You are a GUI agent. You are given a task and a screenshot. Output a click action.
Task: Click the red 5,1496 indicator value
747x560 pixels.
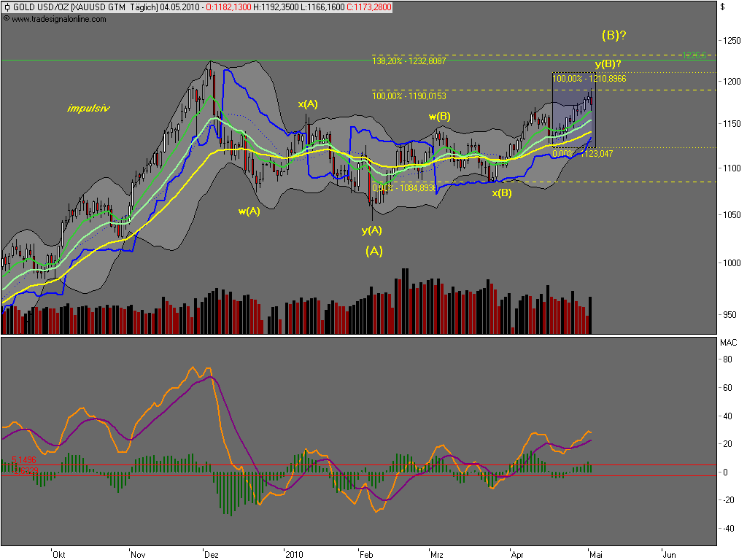tap(24, 460)
